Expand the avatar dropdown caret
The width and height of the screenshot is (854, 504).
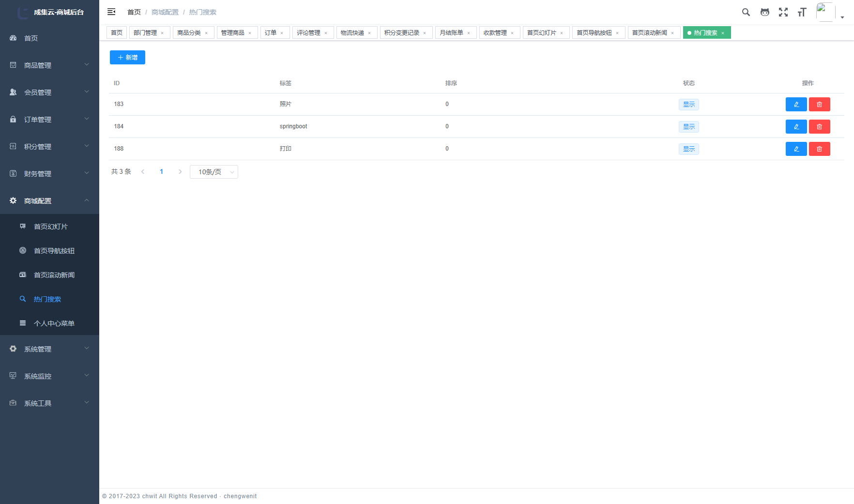[842, 17]
